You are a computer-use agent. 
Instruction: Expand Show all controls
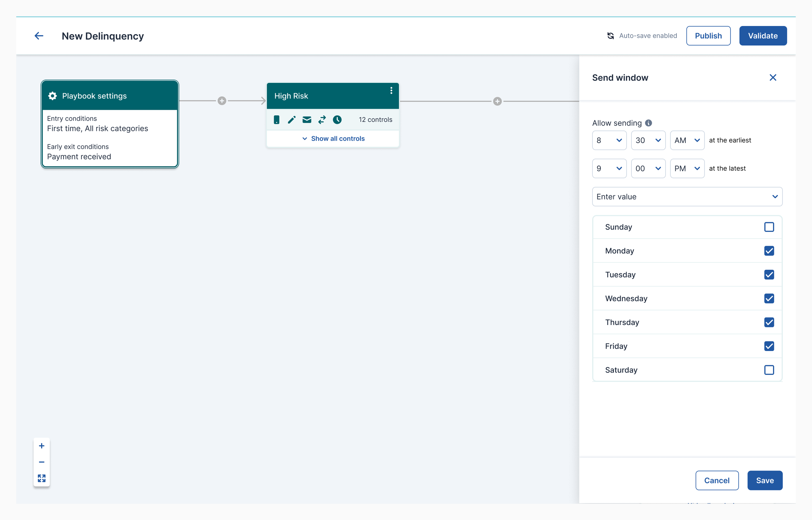coord(333,138)
